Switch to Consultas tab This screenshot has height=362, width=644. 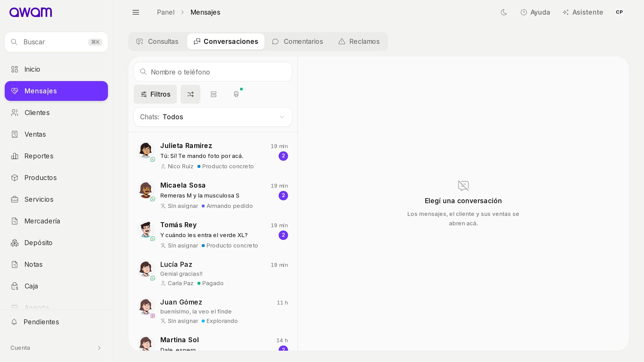(157, 41)
